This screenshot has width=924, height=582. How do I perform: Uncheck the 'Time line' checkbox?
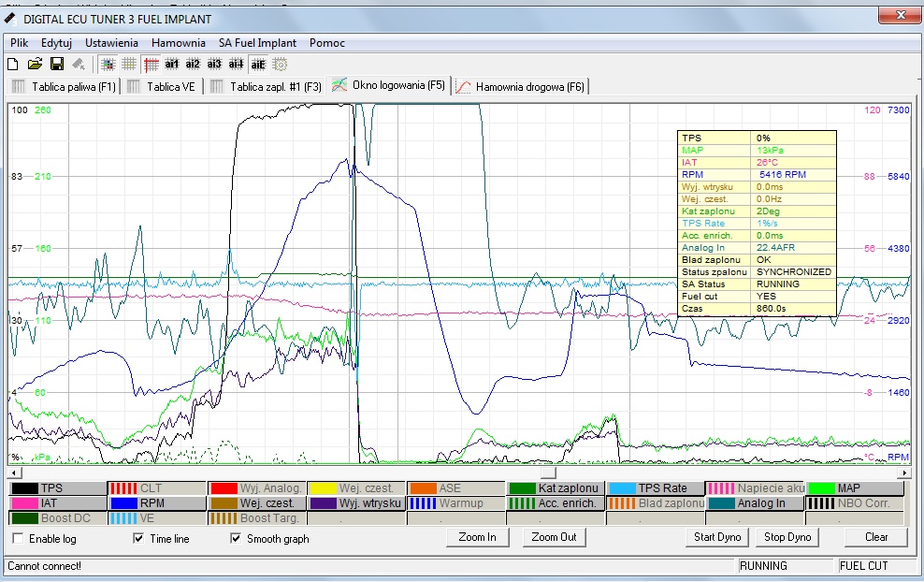coord(138,539)
